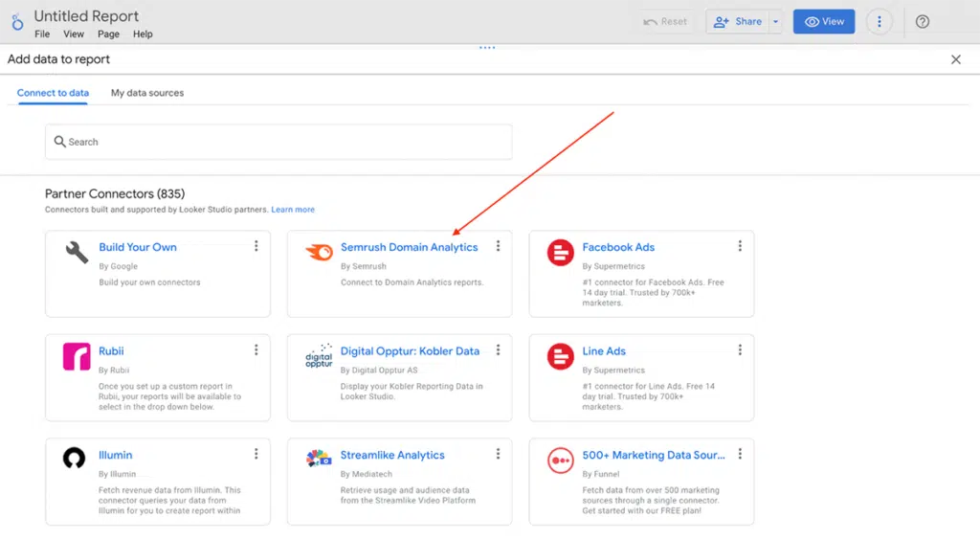Image resolution: width=980 pixels, height=540 pixels.
Task: Select the Illumin connector title
Action: [115, 455]
